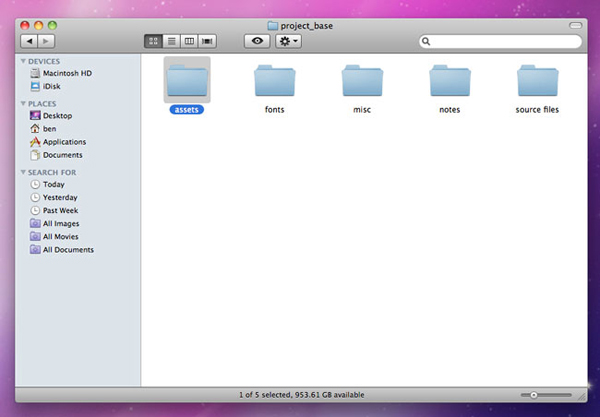Collapse the SEARCH FOR section

point(23,173)
